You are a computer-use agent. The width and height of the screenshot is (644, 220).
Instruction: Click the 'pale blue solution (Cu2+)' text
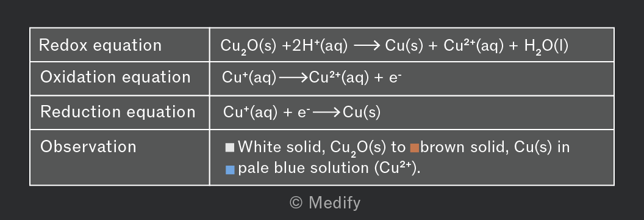coord(329,168)
